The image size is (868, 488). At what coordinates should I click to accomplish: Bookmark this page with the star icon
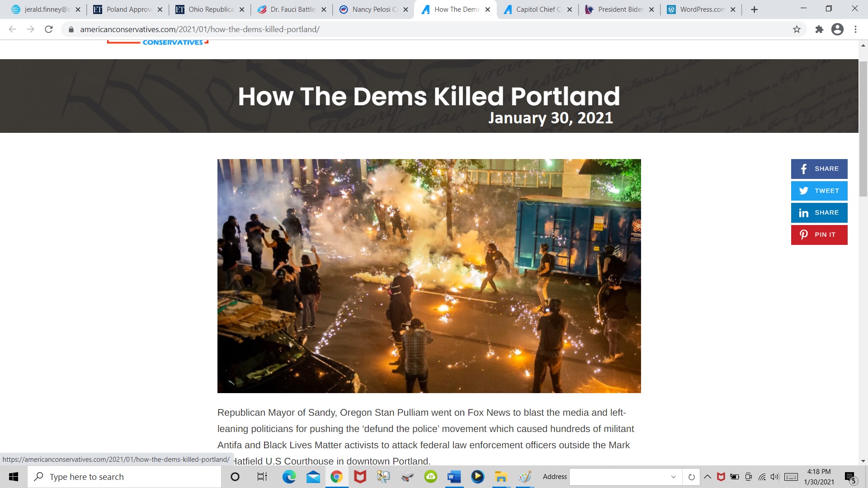797,29
